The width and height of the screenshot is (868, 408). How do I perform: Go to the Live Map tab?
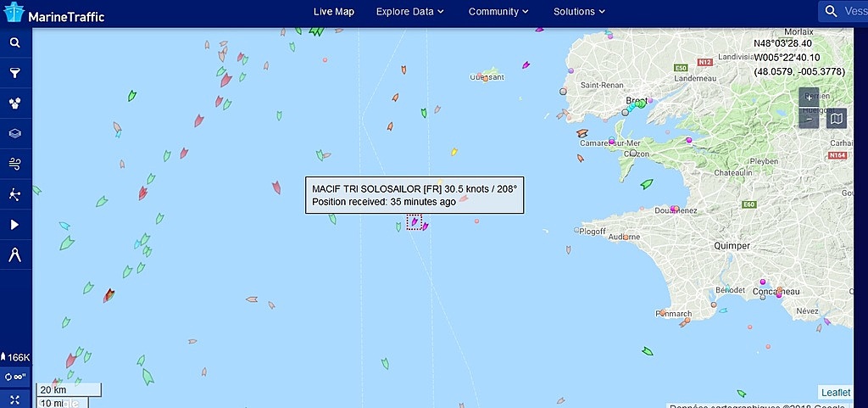[x=334, y=12]
